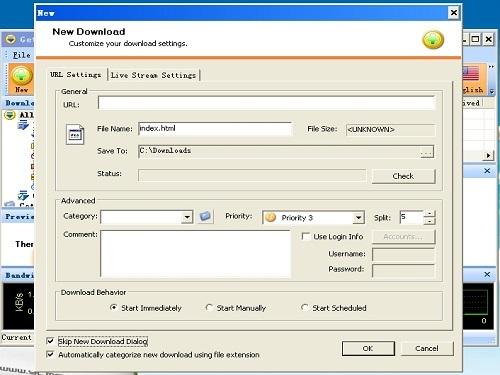
Task: Click the green download icon in dialog header
Action: pyautogui.click(x=433, y=40)
